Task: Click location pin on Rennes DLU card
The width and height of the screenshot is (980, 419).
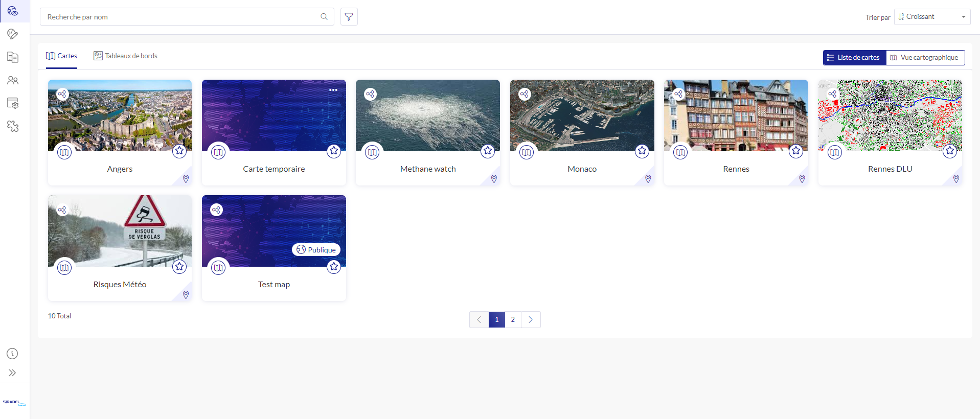Action: pyautogui.click(x=956, y=179)
